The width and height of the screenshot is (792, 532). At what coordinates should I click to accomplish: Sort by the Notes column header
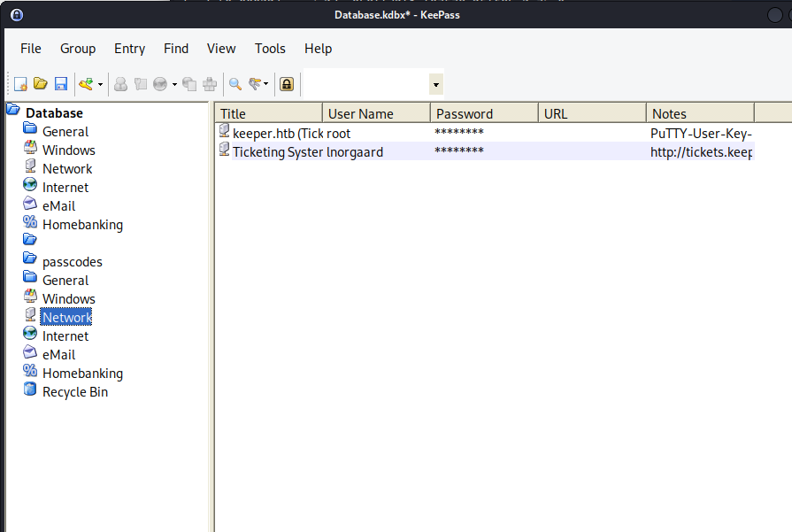(x=701, y=113)
